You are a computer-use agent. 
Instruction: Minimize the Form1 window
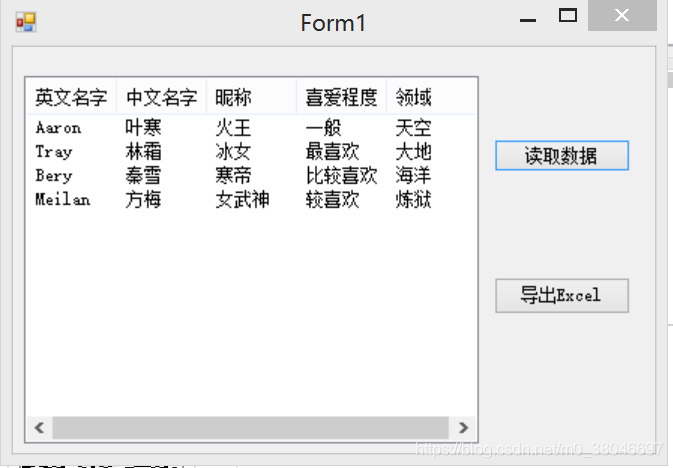(x=528, y=20)
